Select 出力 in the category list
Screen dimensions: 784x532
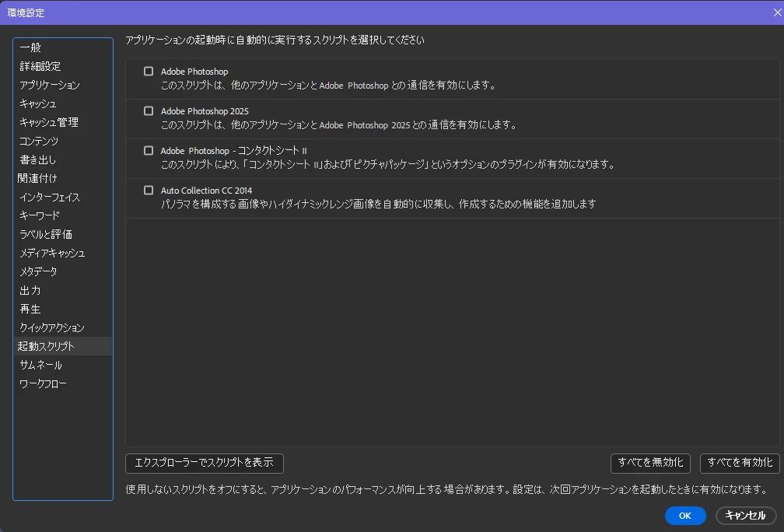[63, 290]
